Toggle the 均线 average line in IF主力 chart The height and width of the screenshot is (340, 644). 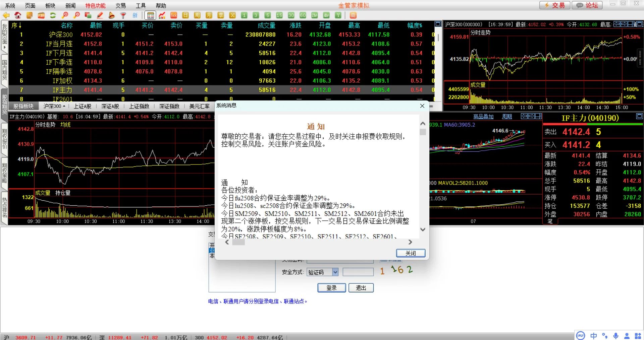tap(65, 125)
